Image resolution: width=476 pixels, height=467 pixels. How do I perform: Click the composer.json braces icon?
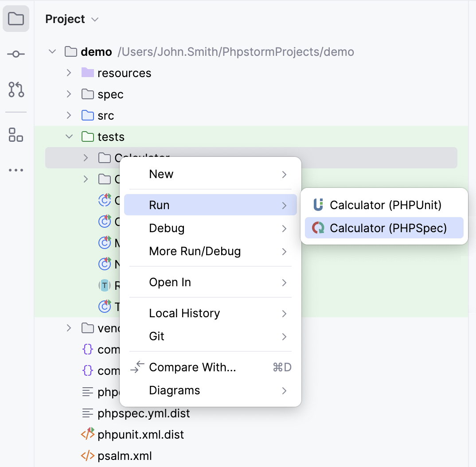click(x=88, y=349)
